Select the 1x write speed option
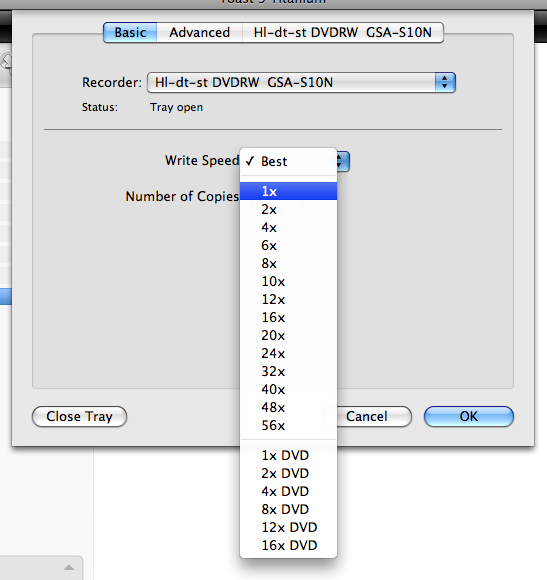 click(x=288, y=191)
